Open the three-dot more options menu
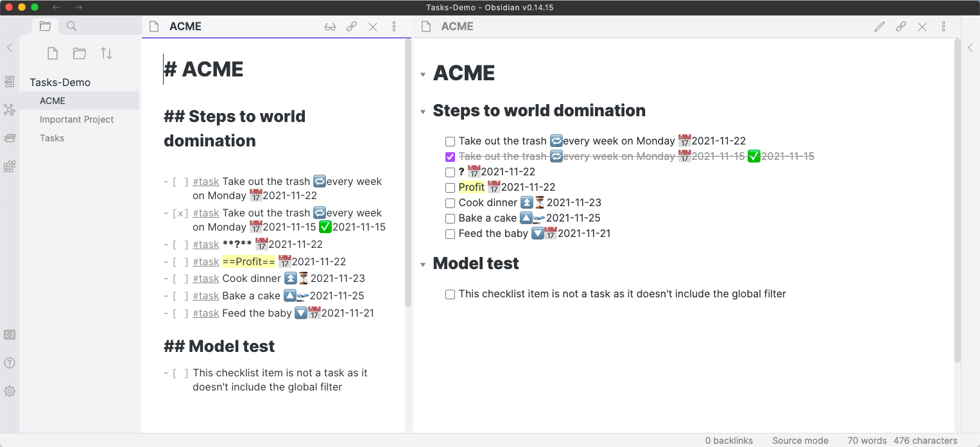 coord(394,26)
